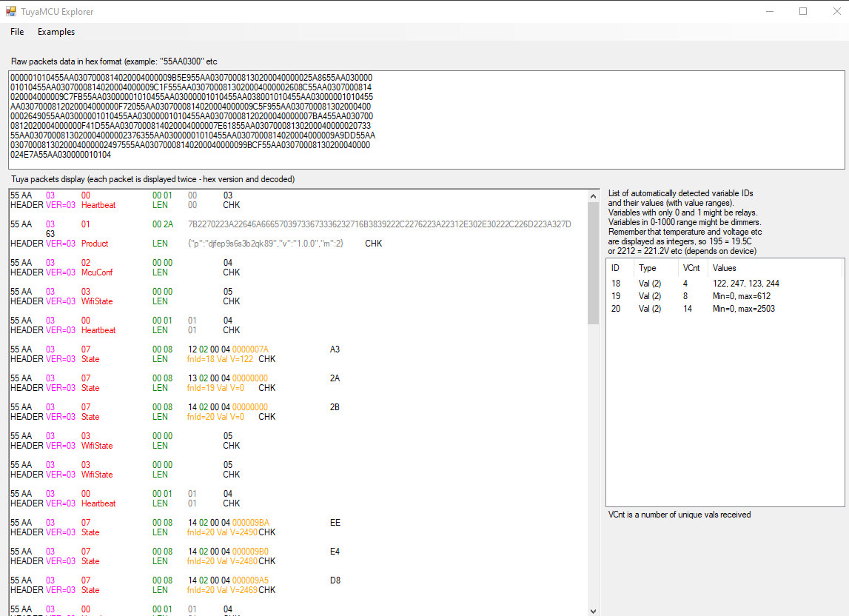Click the 'VCnt is a number of unique vals received' note
The image size is (849, 616).
tap(679, 515)
